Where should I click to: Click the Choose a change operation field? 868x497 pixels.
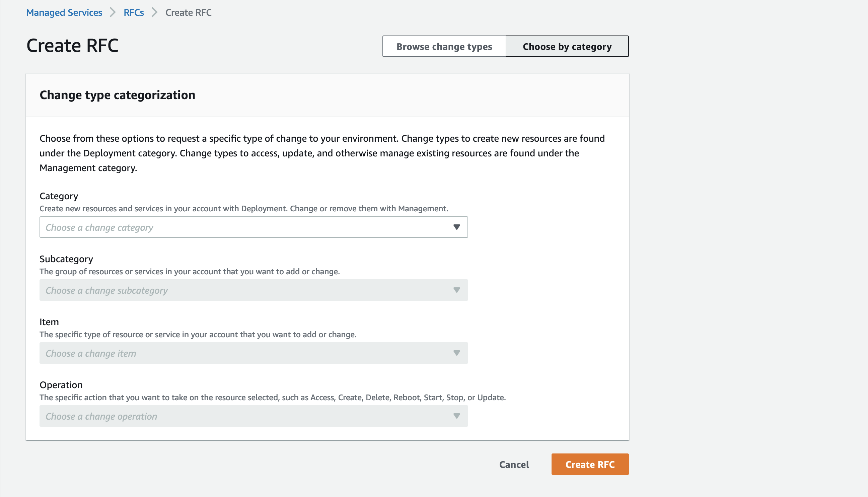pyautogui.click(x=239, y=416)
